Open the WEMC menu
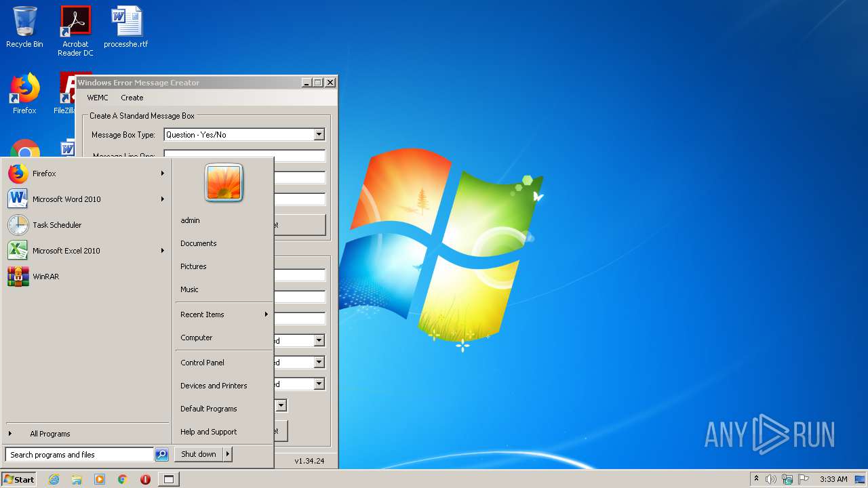 (x=98, y=98)
